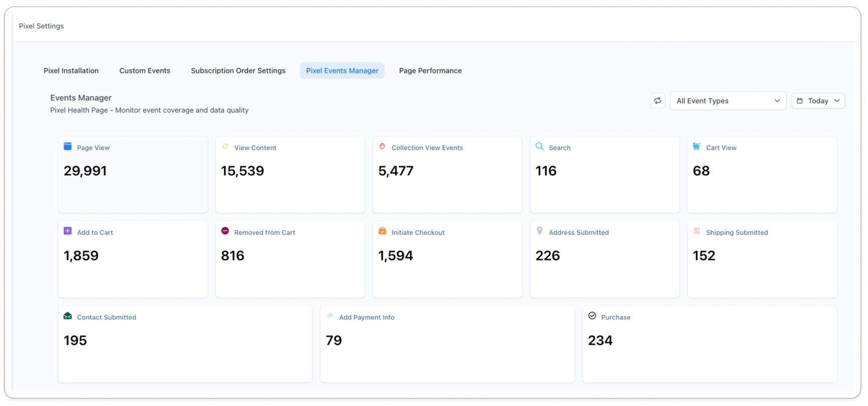Click the Purchase checkmark icon
This screenshot has width=868, height=406.
tap(592, 315)
